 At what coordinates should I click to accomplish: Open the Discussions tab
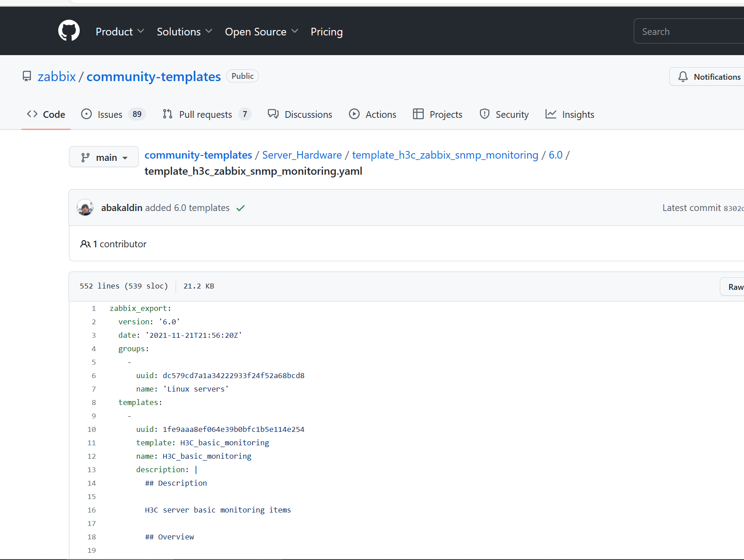point(308,115)
